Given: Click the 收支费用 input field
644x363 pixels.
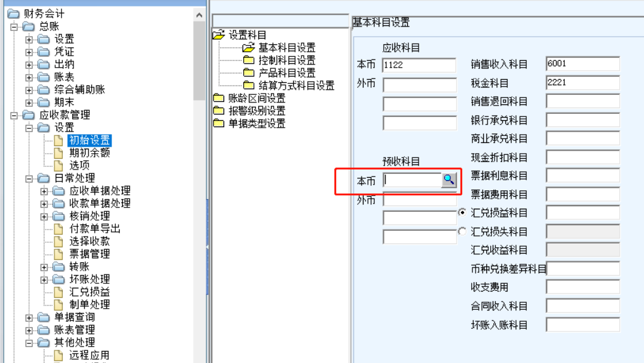Looking at the screenshot, I should [x=583, y=287].
